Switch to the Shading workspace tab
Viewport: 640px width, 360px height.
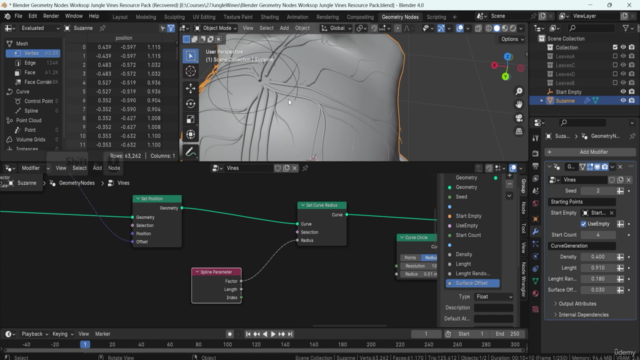(x=270, y=17)
